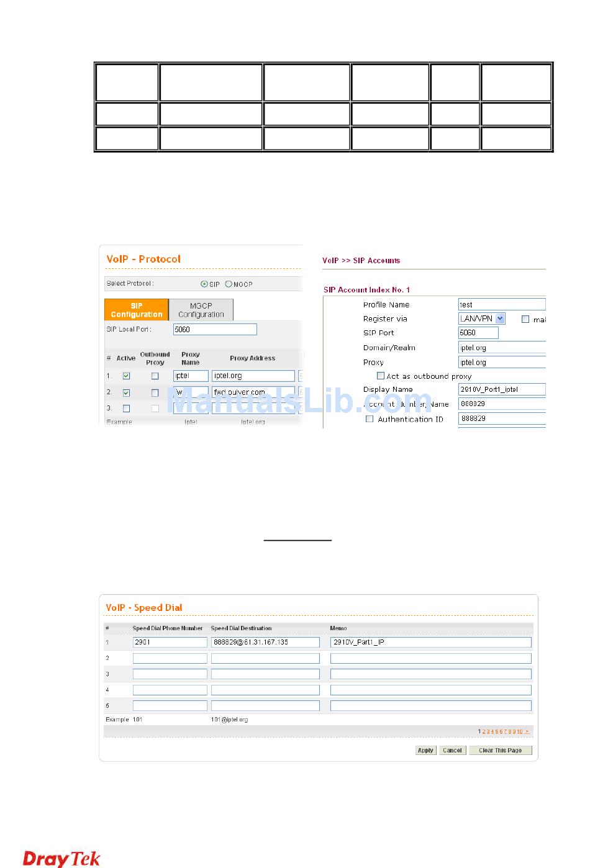Click Speed Dial Phone Number field 2901

170,642
